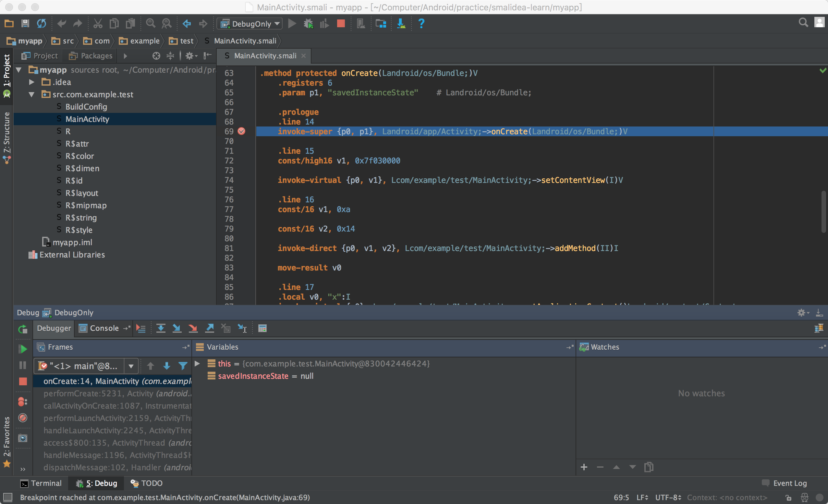Collapse the src.com.example.test package

tap(31, 94)
